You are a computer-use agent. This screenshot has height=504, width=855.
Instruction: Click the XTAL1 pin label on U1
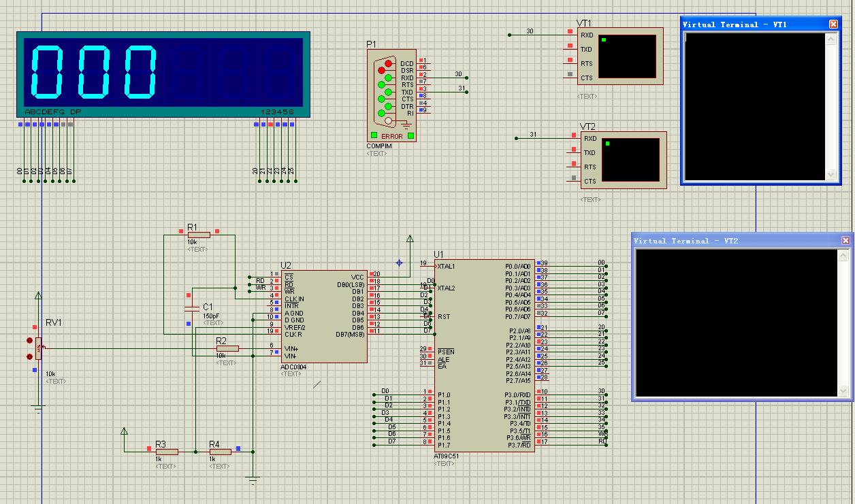(x=446, y=266)
